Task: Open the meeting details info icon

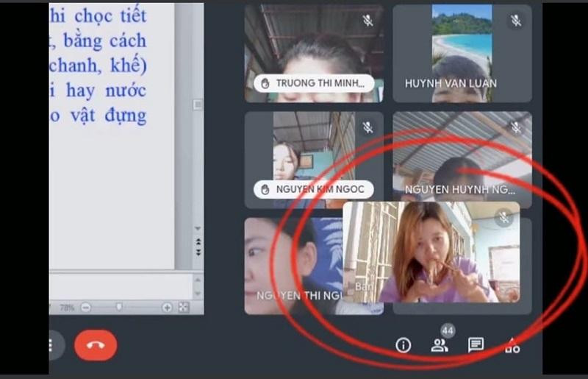Action: coord(403,345)
